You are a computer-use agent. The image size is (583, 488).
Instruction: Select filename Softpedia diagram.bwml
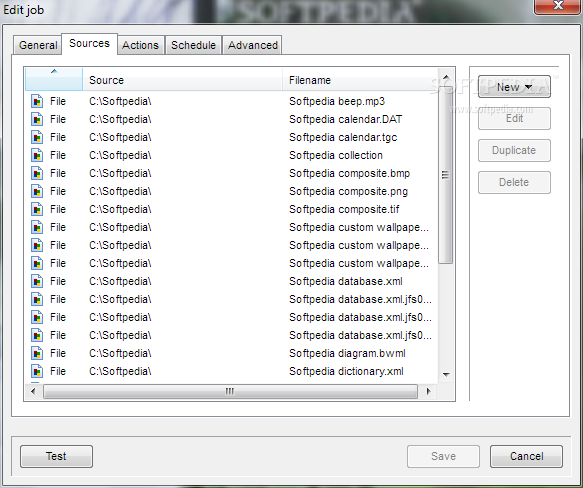(347, 353)
